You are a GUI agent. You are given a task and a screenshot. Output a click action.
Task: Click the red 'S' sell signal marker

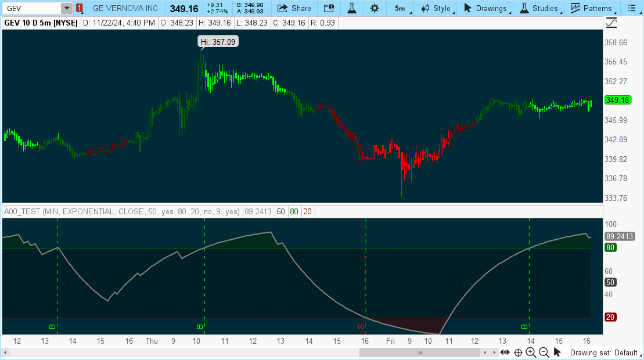point(361,327)
